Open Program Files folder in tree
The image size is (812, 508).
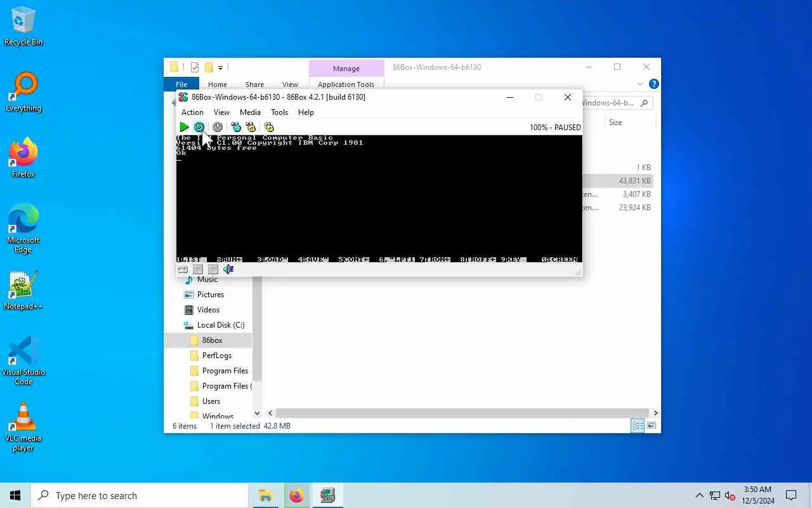point(225,371)
